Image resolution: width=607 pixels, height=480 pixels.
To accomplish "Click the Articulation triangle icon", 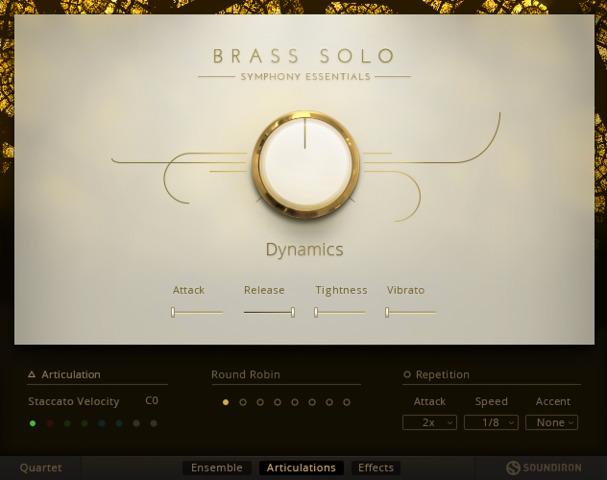I will pos(32,374).
